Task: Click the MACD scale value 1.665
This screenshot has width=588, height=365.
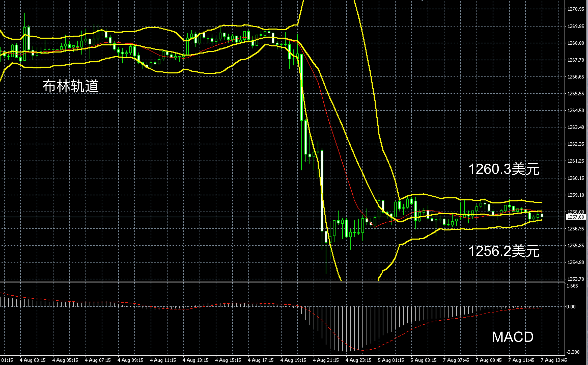Action: point(572,286)
